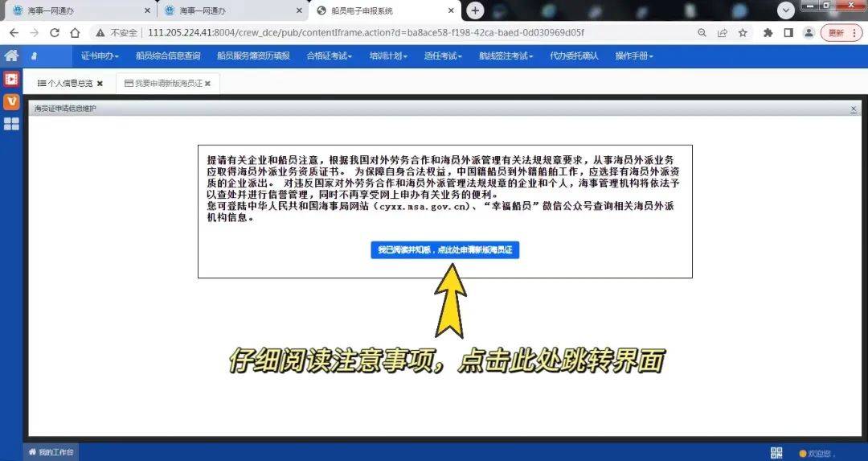Click the user icon next to home
Viewport: 868px width, 461px height.
coord(35,56)
